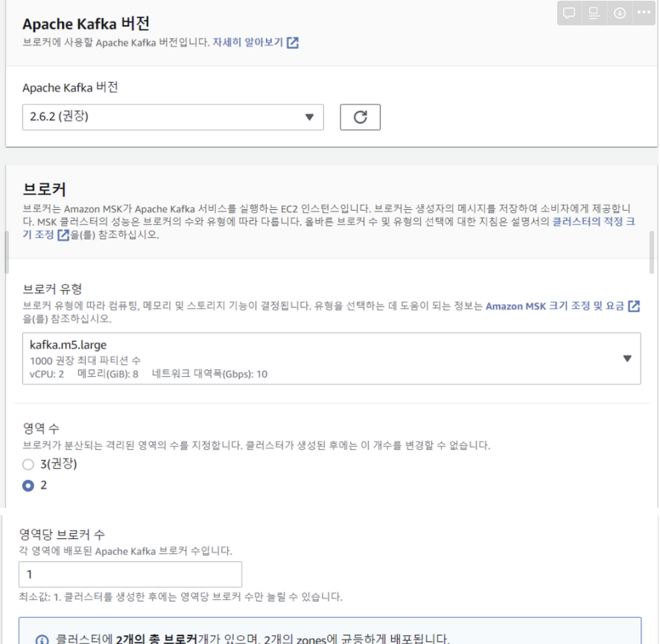Click the '영역 수' label
Viewport: 660px width, 644px height.
coord(41,429)
